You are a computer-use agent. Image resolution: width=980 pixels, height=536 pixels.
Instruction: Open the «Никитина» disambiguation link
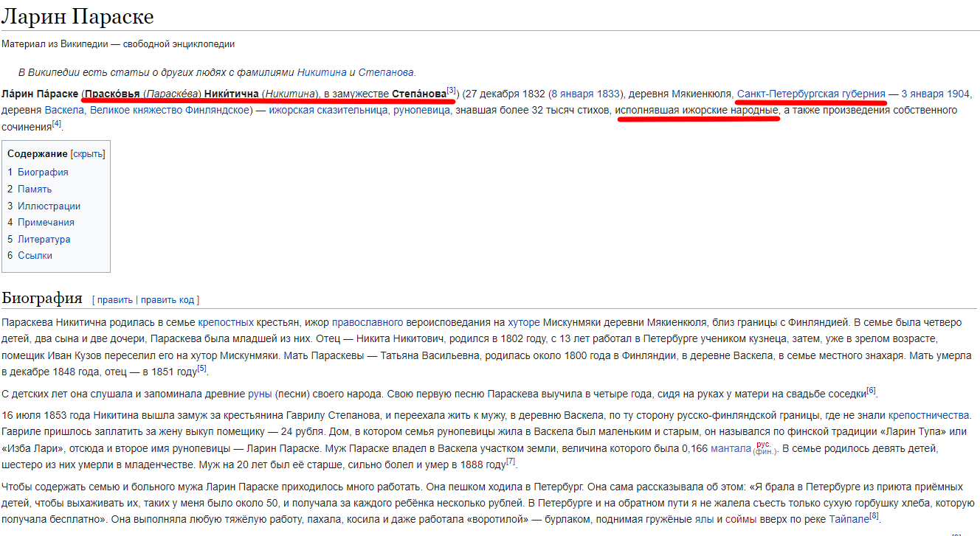pyautogui.click(x=322, y=72)
